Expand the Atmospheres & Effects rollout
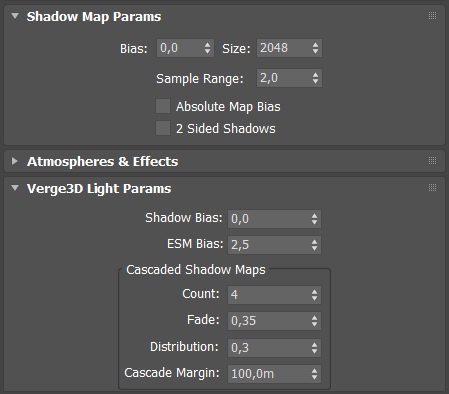The width and height of the screenshot is (449, 394). click(x=14, y=161)
